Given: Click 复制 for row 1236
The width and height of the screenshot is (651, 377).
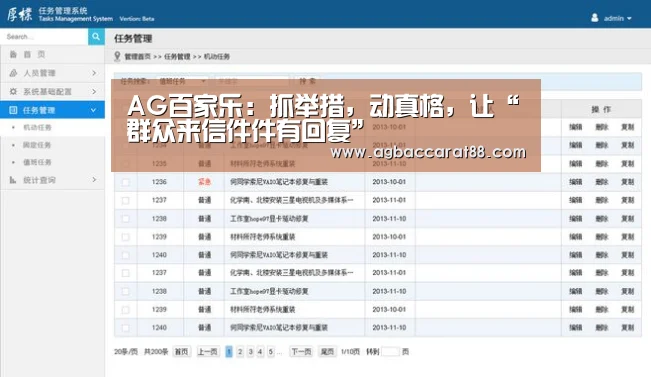Looking at the screenshot, I should pos(628,182).
